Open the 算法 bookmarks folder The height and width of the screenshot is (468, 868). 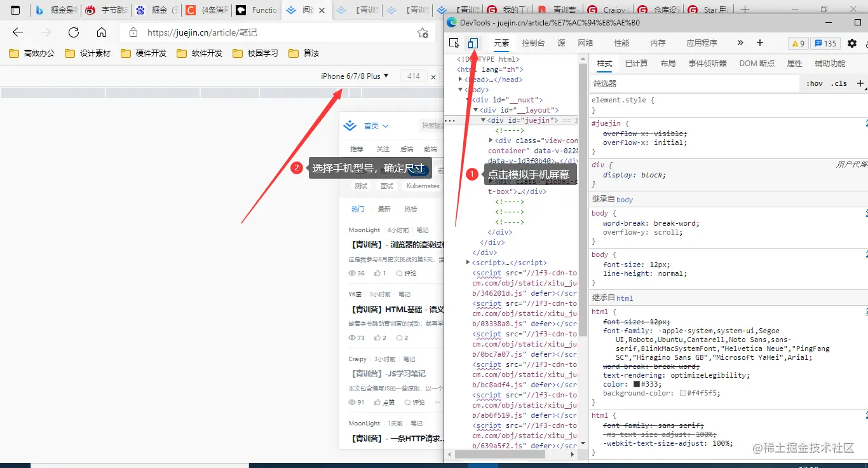point(304,53)
